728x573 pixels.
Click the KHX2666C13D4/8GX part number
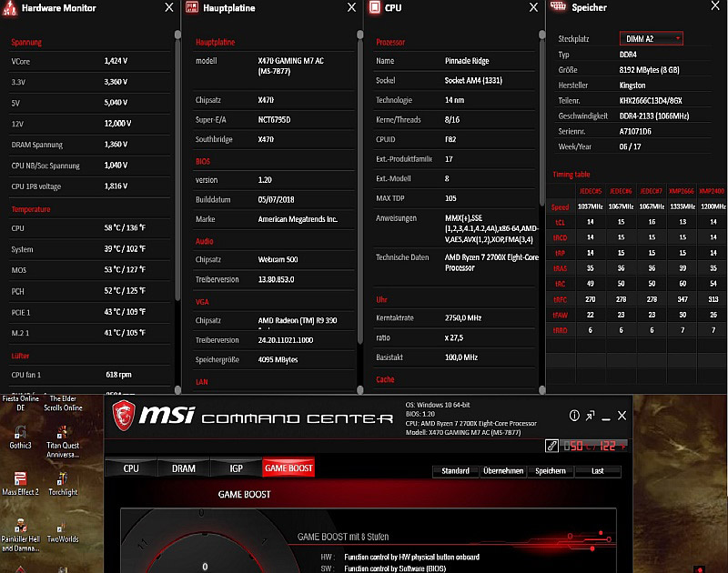[651, 101]
